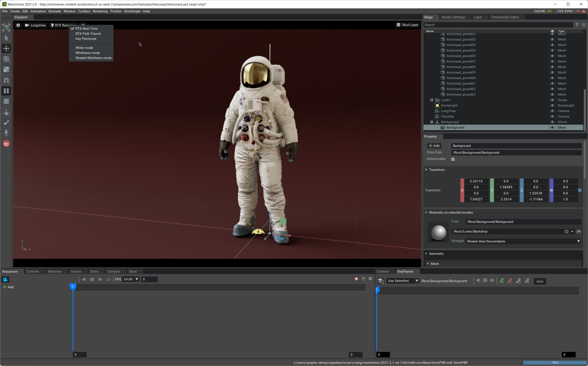The height and width of the screenshot is (366, 588).
Task: Check the Instanceable checkbox
Action: coord(453,159)
